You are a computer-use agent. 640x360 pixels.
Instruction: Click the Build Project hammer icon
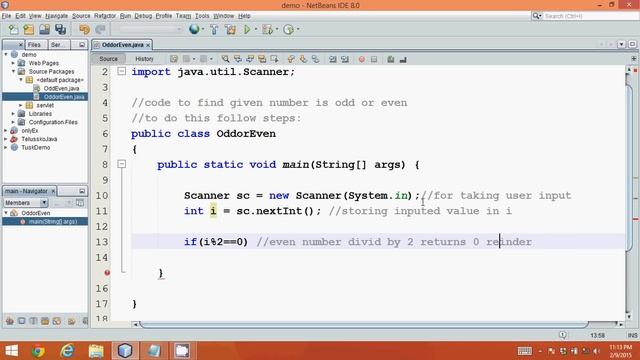click(x=214, y=29)
